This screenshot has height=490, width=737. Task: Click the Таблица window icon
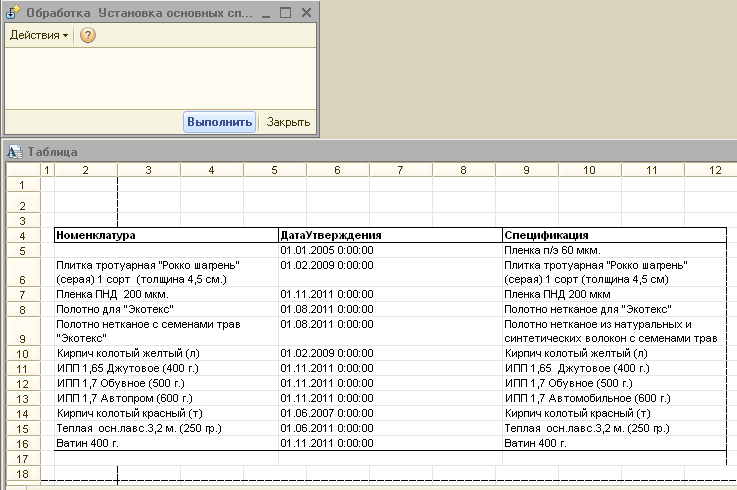(14, 152)
